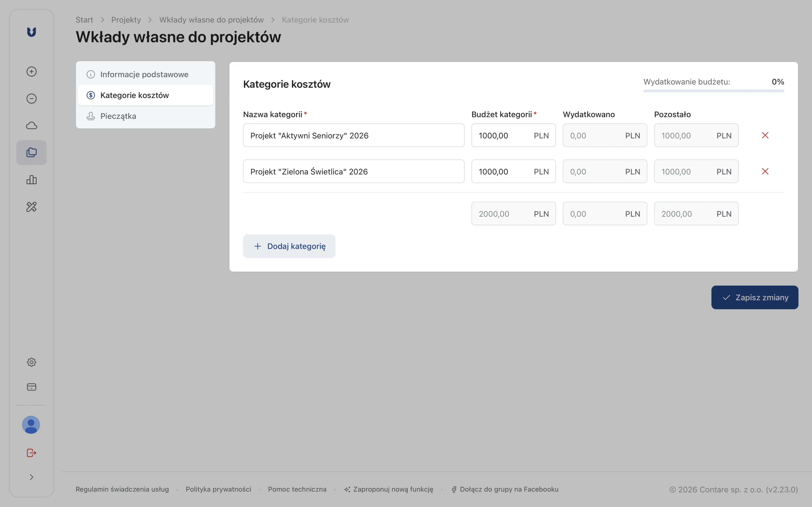Open settings gear icon in sidebar
This screenshot has width=812, height=507.
32,362
